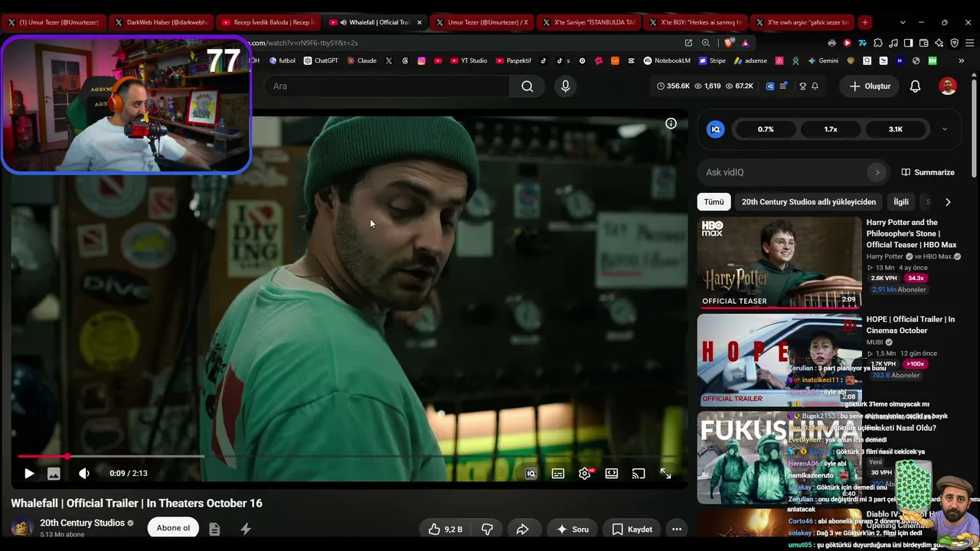The height and width of the screenshot is (551, 980).
Task: Click the 20th Century Studios channel avatar
Action: tap(21, 528)
